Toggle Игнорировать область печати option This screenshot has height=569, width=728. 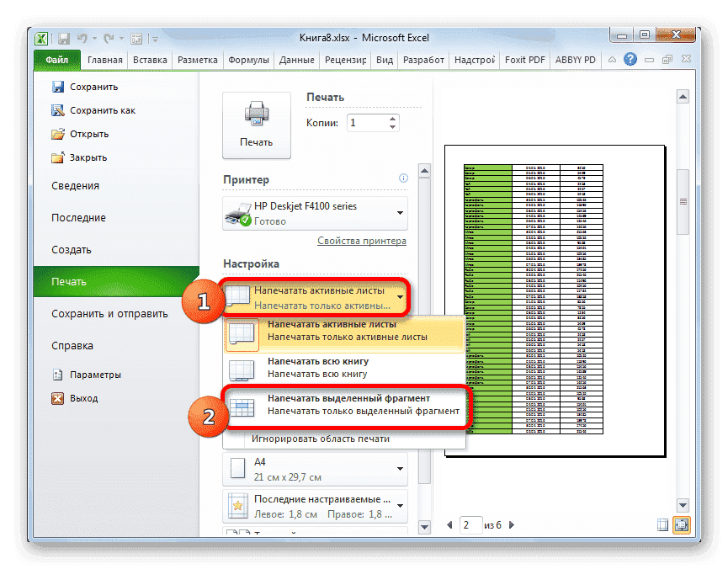[320, 436]
